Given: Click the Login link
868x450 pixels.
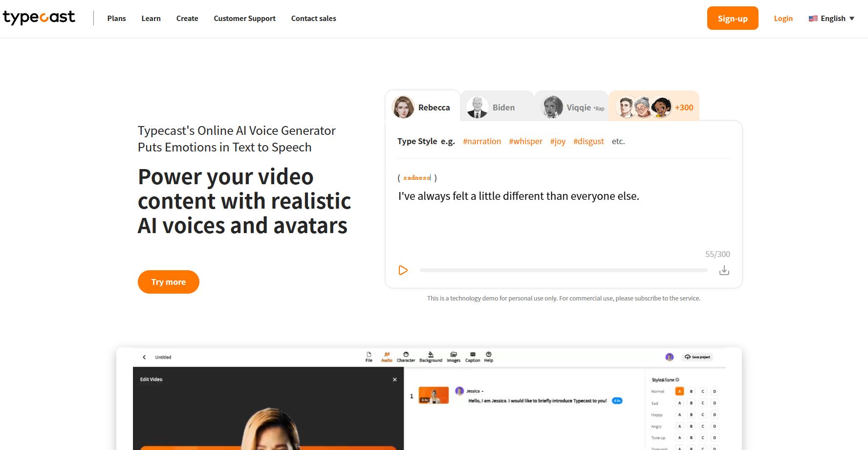Looking at the screenshot, I should pyautogui.click(x=783, y=19).
